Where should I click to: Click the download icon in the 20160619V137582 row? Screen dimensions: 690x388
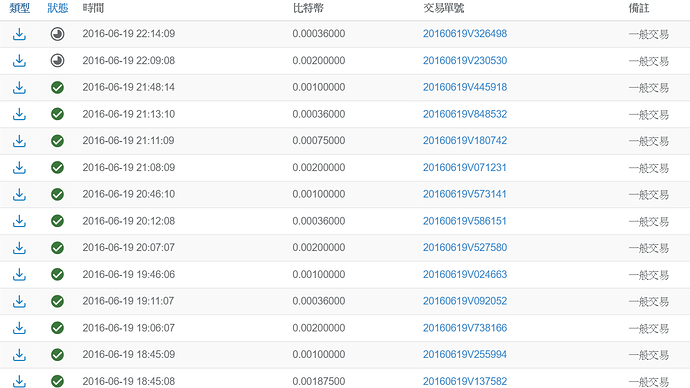(x=19, y=381)
